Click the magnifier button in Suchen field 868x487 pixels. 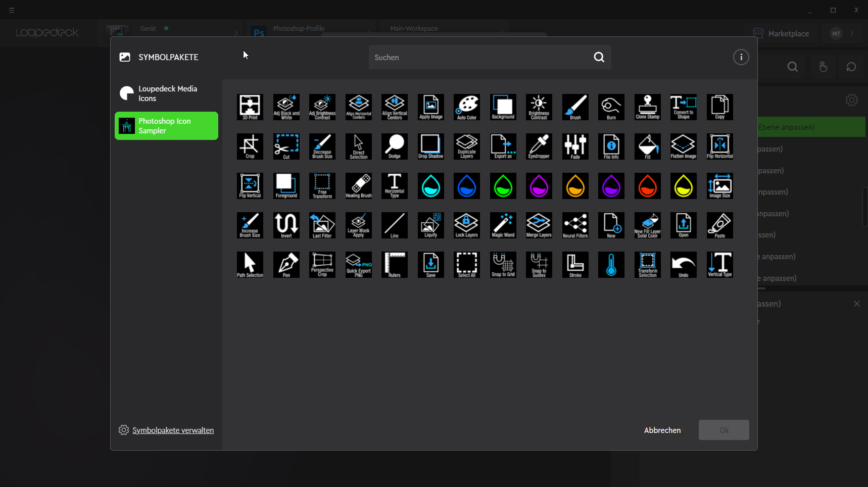click(599, 57)
